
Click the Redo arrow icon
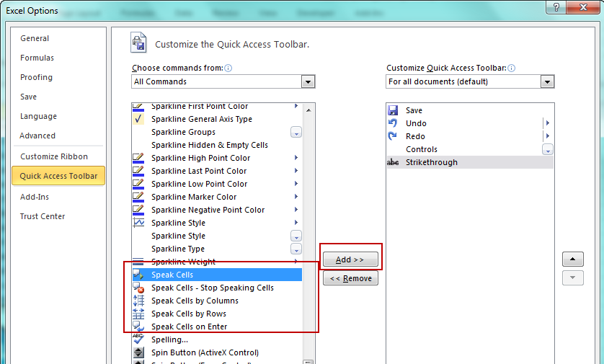393,136
